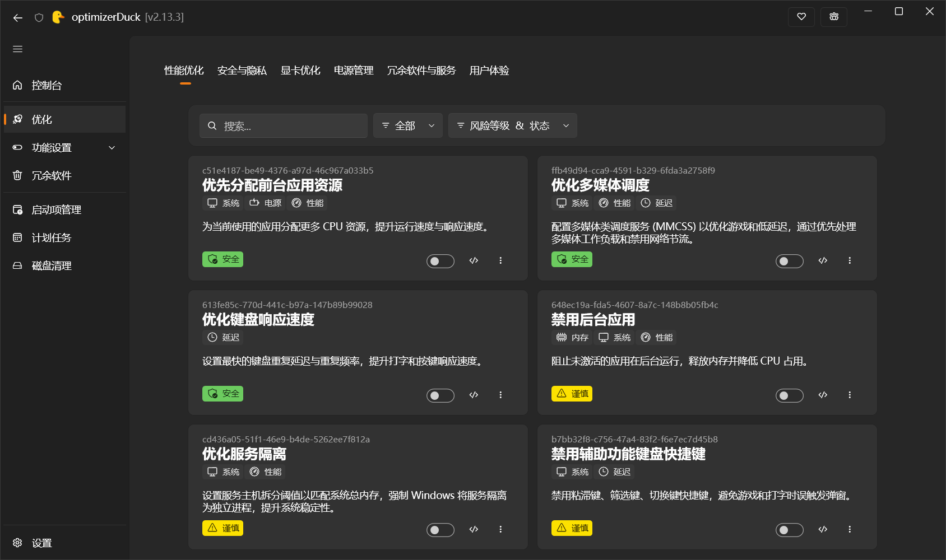946x560 pixels.
Task: View code for 禁用辅助功能键盘快捷键
Action: [x=823, y=529]
